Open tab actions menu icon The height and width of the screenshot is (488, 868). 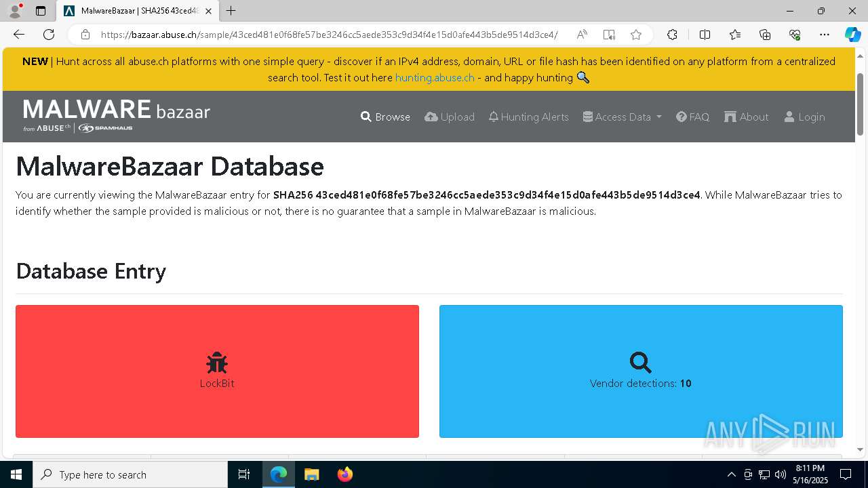pyautogui.click(x=41, y=11)
